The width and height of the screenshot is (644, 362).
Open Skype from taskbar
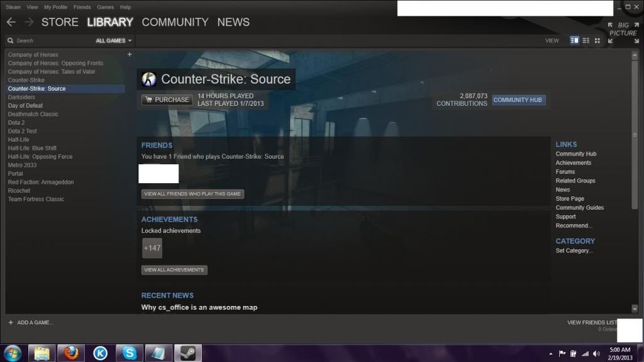(x=130, y=353)
